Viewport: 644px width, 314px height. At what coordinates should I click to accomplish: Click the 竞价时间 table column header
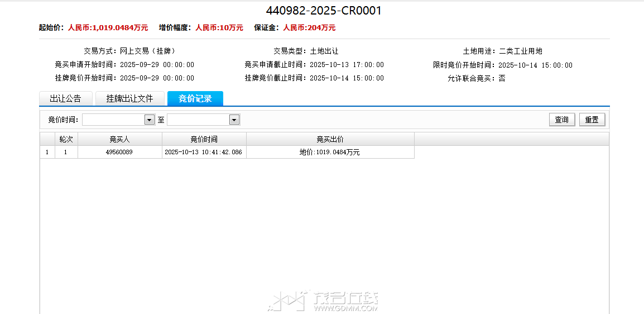pos(204,139)
